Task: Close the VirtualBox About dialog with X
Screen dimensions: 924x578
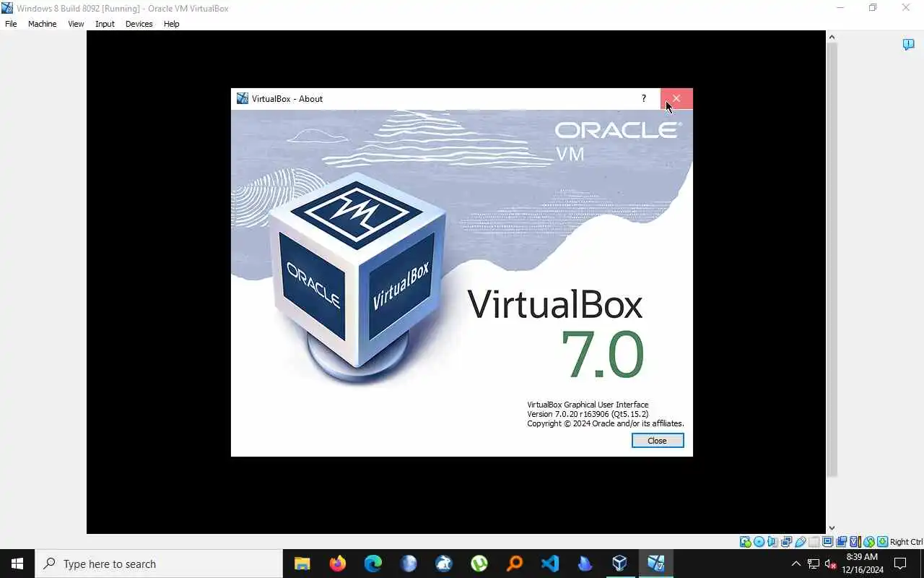Action: point(676,98)
